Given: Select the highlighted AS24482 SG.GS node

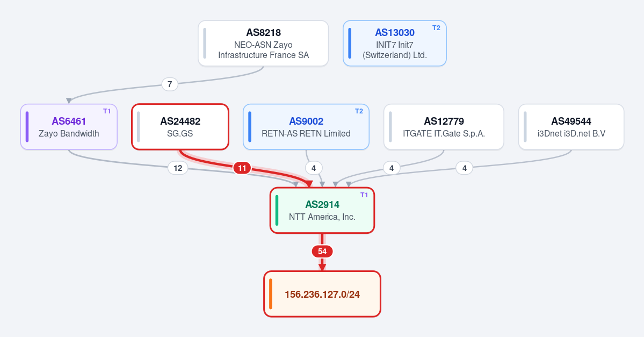Looking at the screenshot, I should (180, 127).
